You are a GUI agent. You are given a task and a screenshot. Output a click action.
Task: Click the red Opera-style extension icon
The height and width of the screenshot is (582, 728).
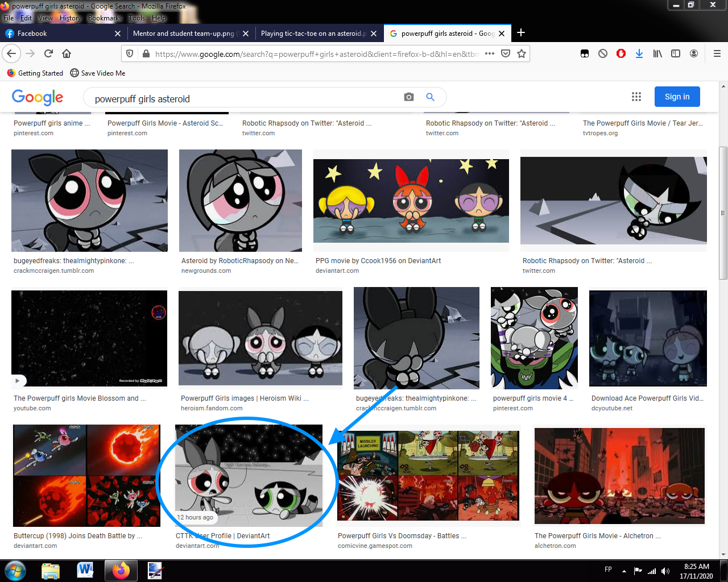pyautogui.click(x=621, y=53)
